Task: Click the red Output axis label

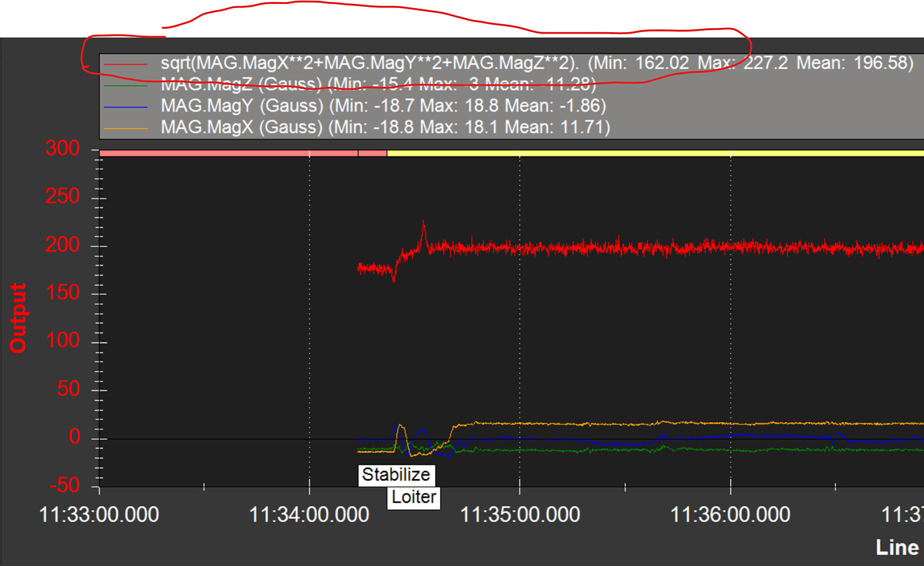Action: pos(17,314)
